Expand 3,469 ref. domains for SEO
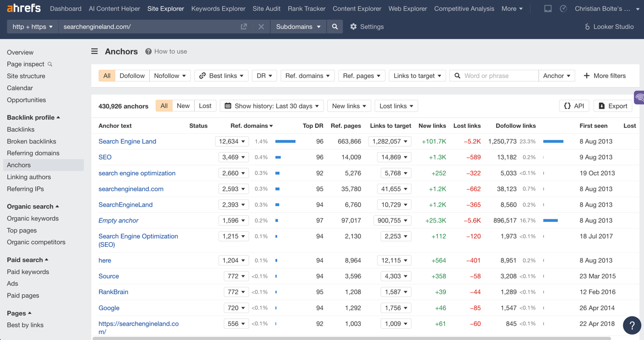 pos(233,157)
